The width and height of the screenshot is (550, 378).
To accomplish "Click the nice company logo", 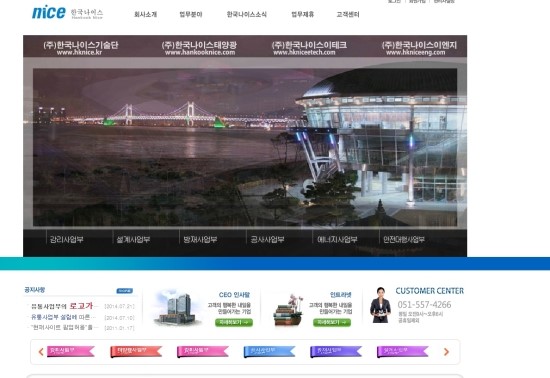I will [x=67, y=13].
